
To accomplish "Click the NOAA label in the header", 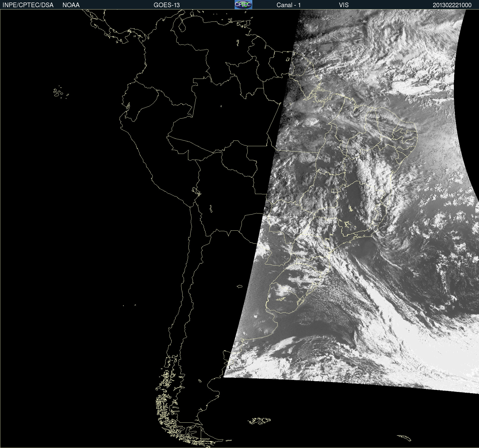I will coord(71,5).
